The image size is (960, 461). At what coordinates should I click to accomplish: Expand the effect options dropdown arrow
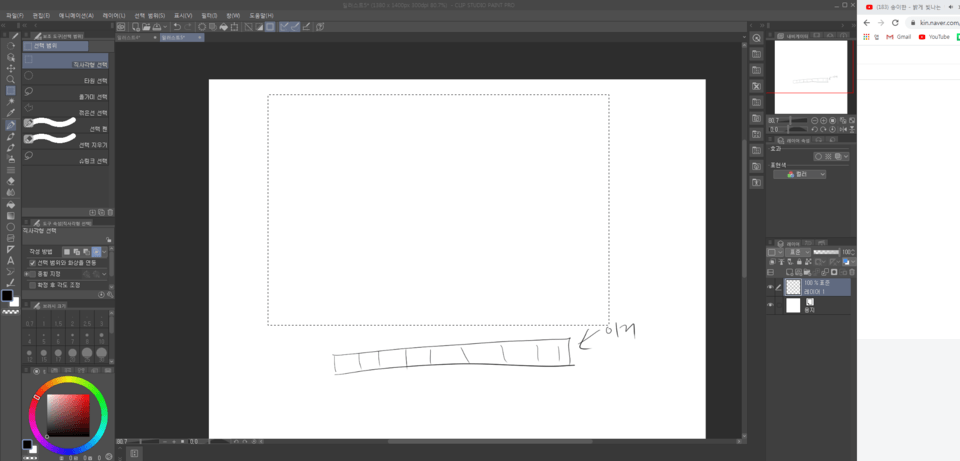tap(846, 157)
